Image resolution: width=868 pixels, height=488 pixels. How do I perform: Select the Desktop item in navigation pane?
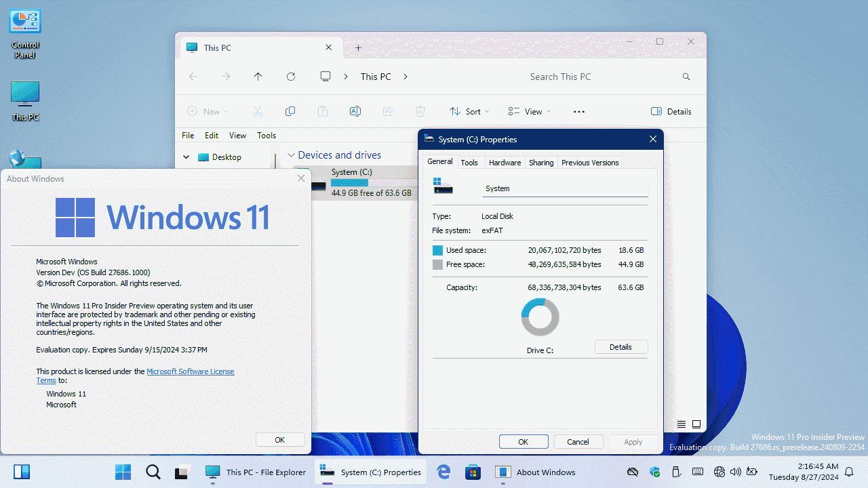tap(226, 157)
